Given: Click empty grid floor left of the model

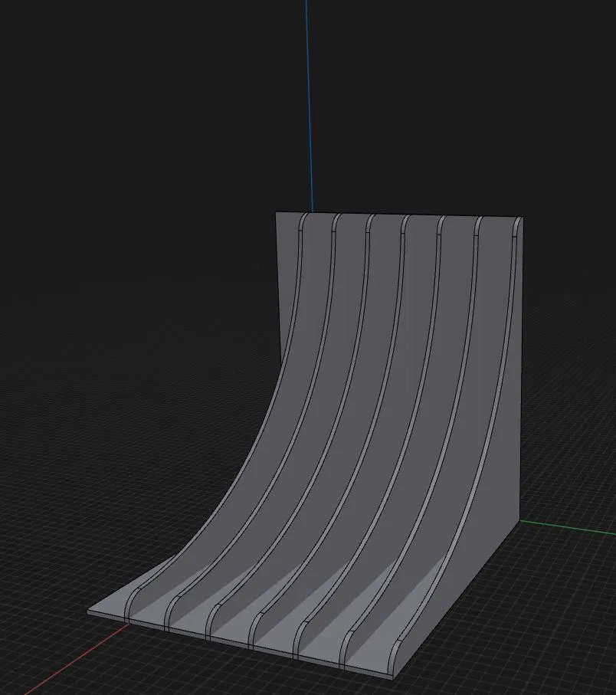Looking at the screenshot, I should [115, 498].
